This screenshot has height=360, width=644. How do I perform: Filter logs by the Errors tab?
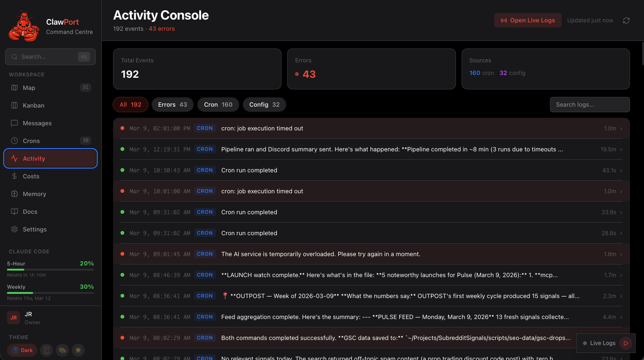point(172,105)
